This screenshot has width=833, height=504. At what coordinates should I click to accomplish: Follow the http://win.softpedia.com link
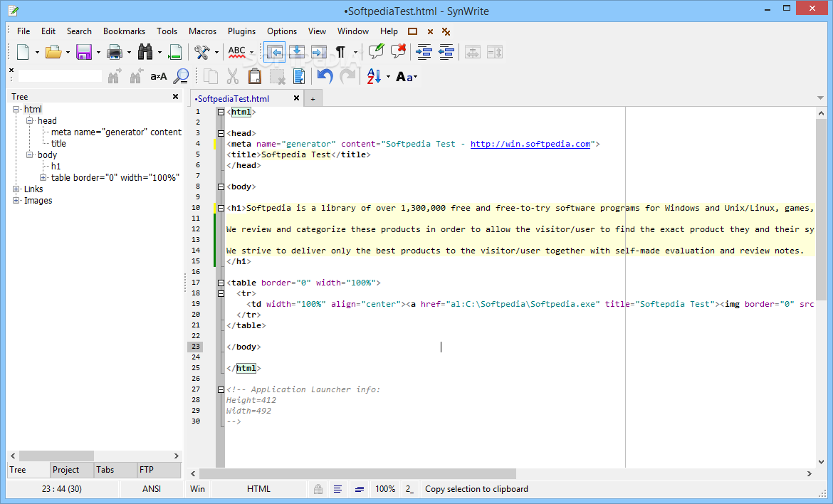530,144
